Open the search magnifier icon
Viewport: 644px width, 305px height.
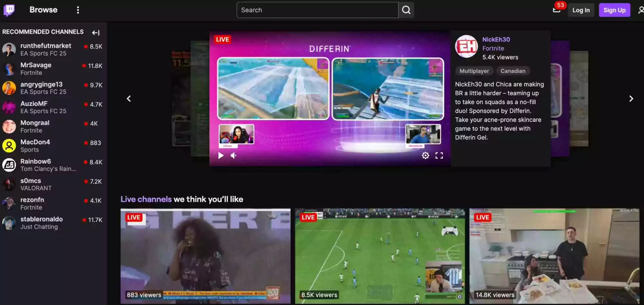point(406,10)
